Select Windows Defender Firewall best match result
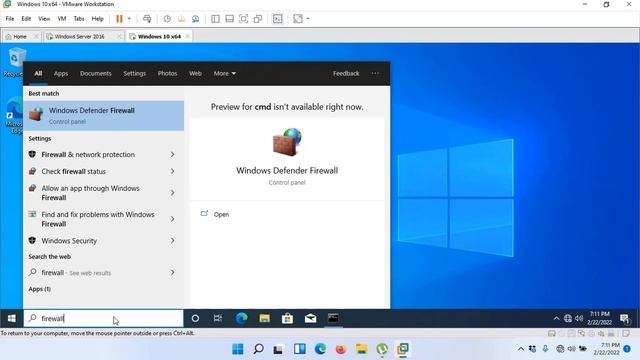The image size is (640, 360). point(103,116)
